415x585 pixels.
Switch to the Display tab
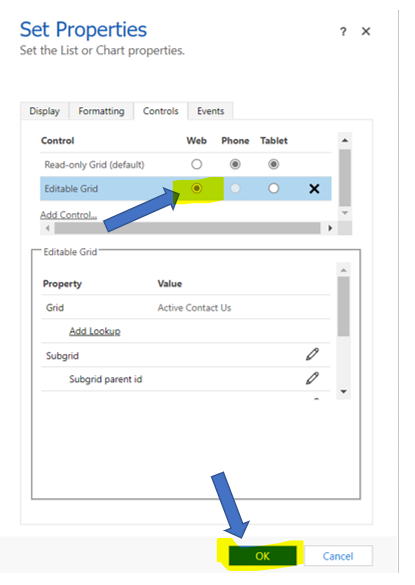click(x=44, y=111)
